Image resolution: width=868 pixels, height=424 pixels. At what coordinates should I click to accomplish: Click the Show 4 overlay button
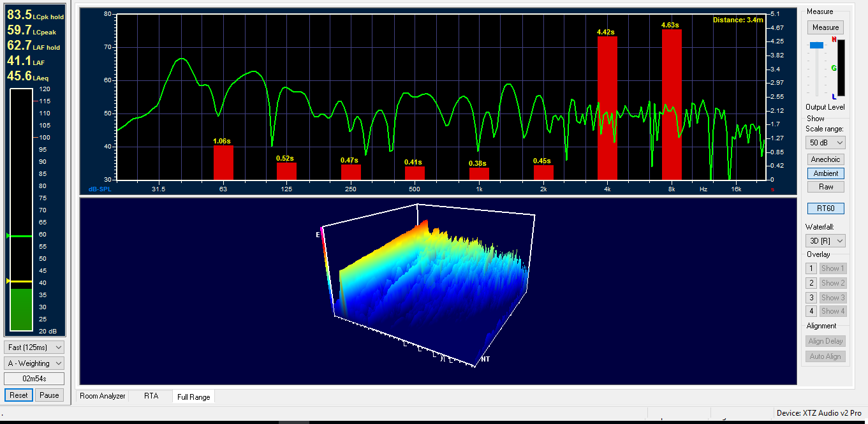point(833,311)
